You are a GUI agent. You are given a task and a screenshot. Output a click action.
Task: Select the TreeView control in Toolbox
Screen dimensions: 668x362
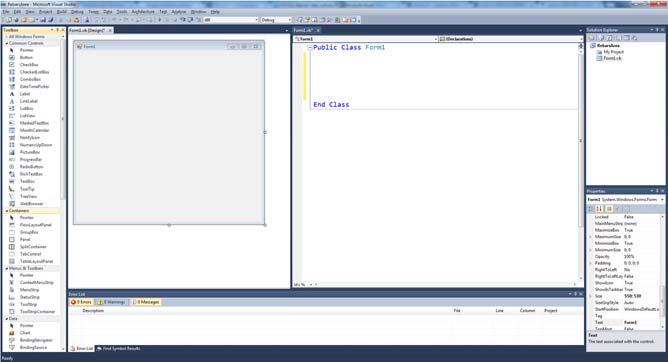tap(28, 196)
